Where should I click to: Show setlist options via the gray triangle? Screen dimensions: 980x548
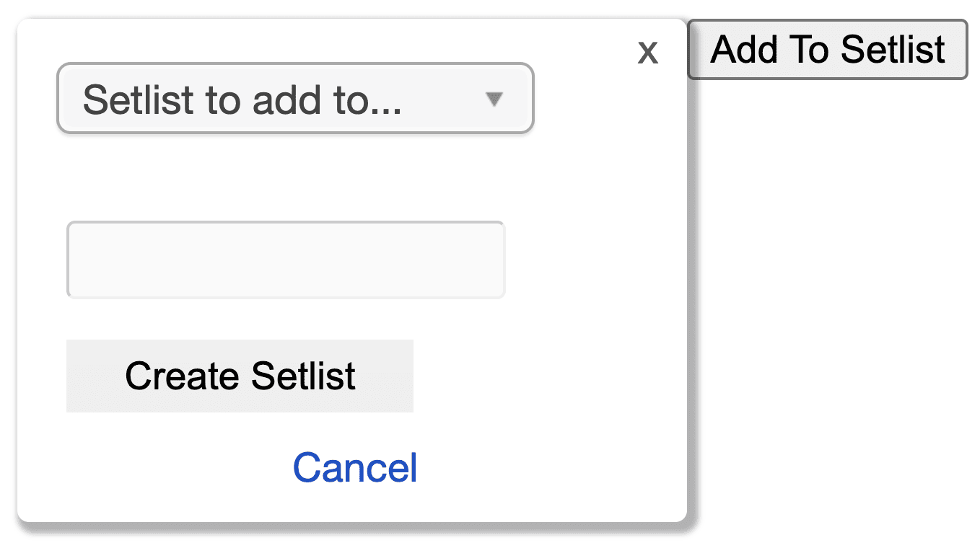tap(494, 99)
